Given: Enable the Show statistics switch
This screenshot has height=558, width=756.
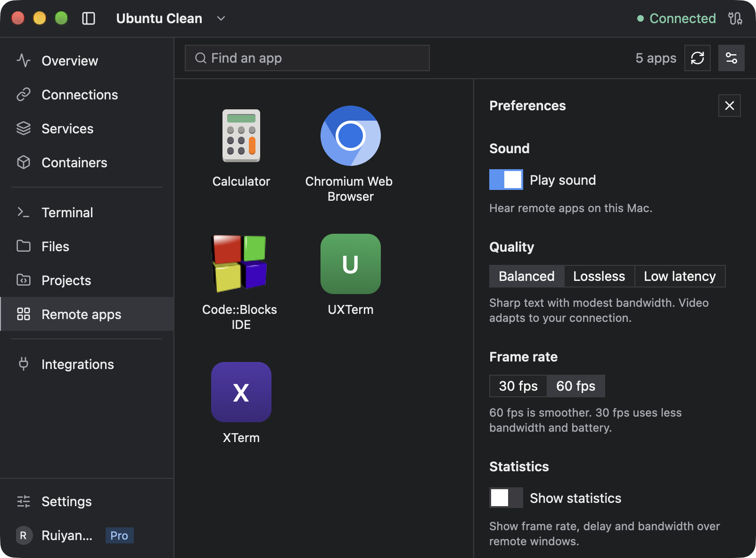Looking at the screenshot, I should point(506,498).
